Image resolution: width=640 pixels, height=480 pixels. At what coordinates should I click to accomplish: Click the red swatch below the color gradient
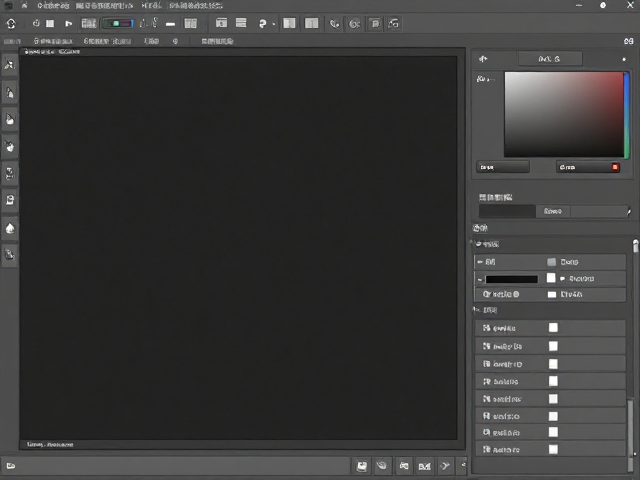click(x=615, y=167)
